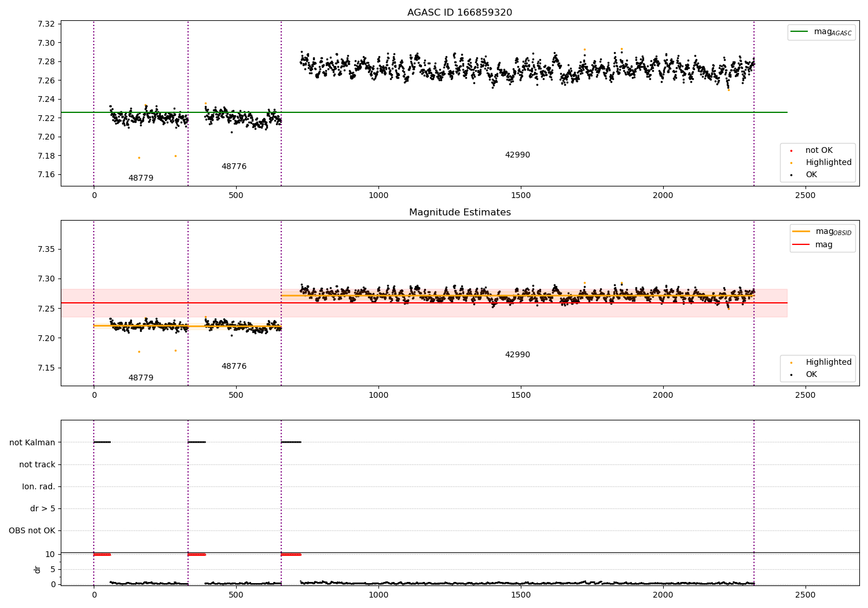Click the 7.15 tick label on middle plot

(x=46, y=368)
